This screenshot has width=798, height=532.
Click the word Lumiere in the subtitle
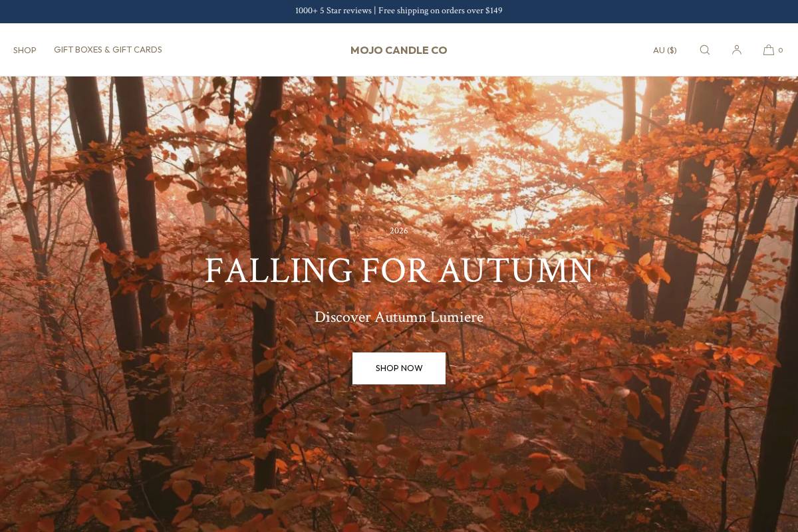[457, 317]
